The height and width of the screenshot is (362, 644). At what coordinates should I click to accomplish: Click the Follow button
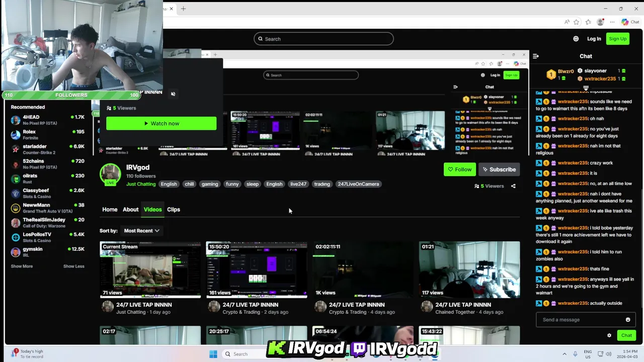tap(459, 169)
